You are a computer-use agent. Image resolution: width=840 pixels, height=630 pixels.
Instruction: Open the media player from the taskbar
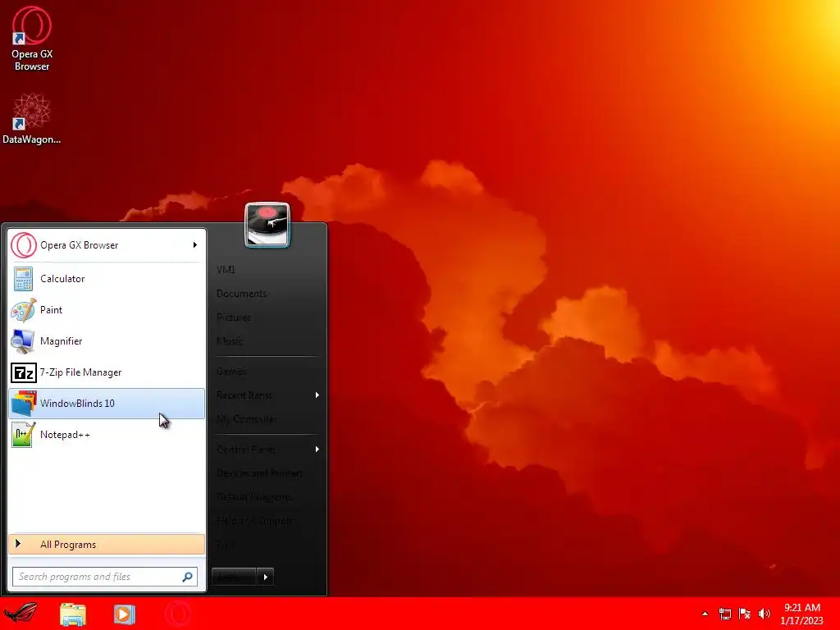pos(125,614)
